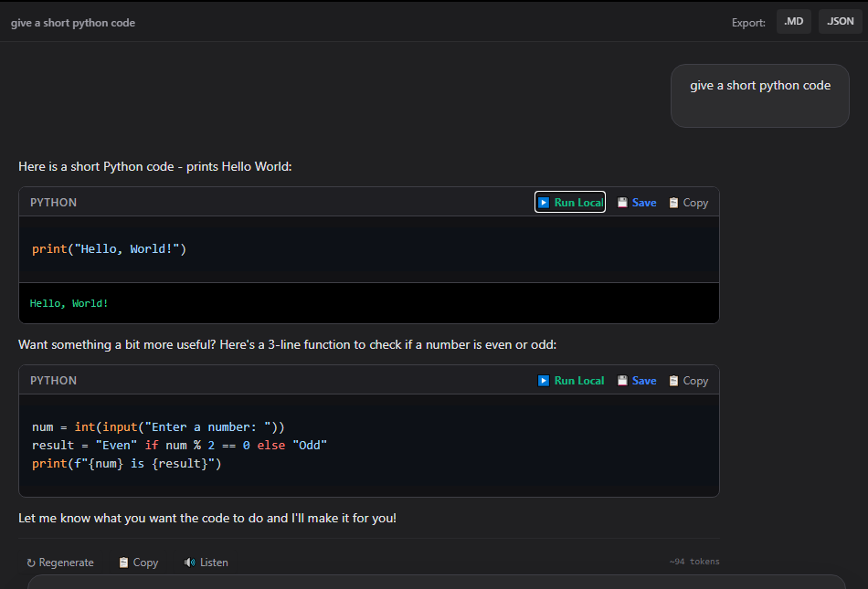Run Local on the Hello World code block
Viewport: 868px width, 589px height.
pos(569,203)
